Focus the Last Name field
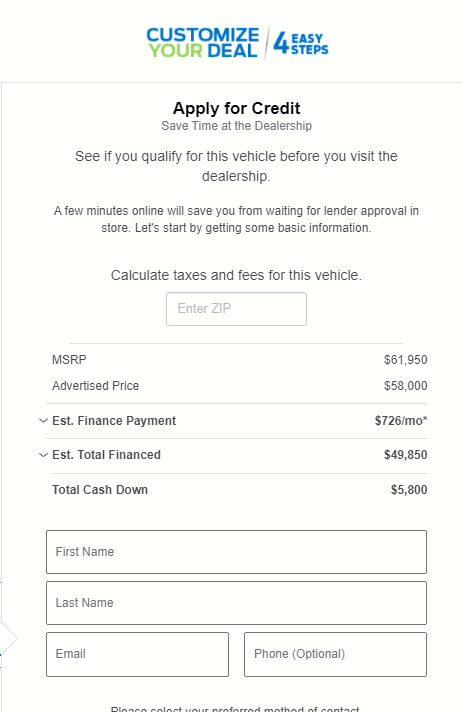This screenshot has width=462, height=712. (236, 603)
